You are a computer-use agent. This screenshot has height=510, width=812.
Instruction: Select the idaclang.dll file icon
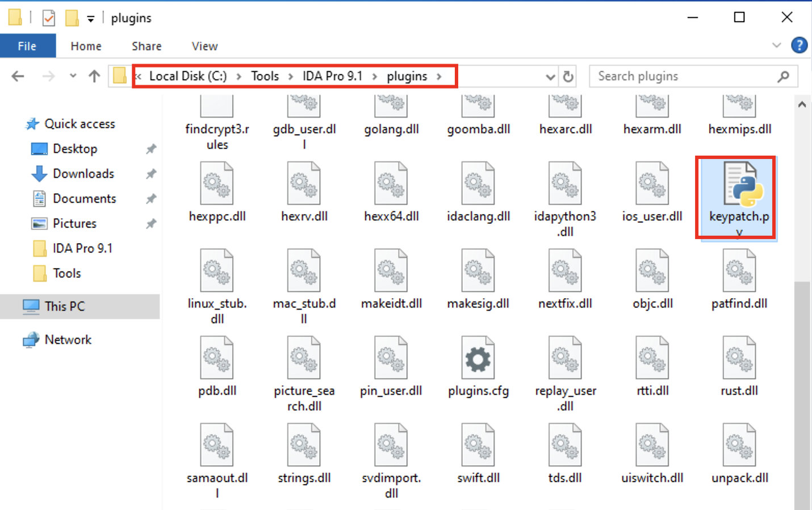[x=478, y=183]
